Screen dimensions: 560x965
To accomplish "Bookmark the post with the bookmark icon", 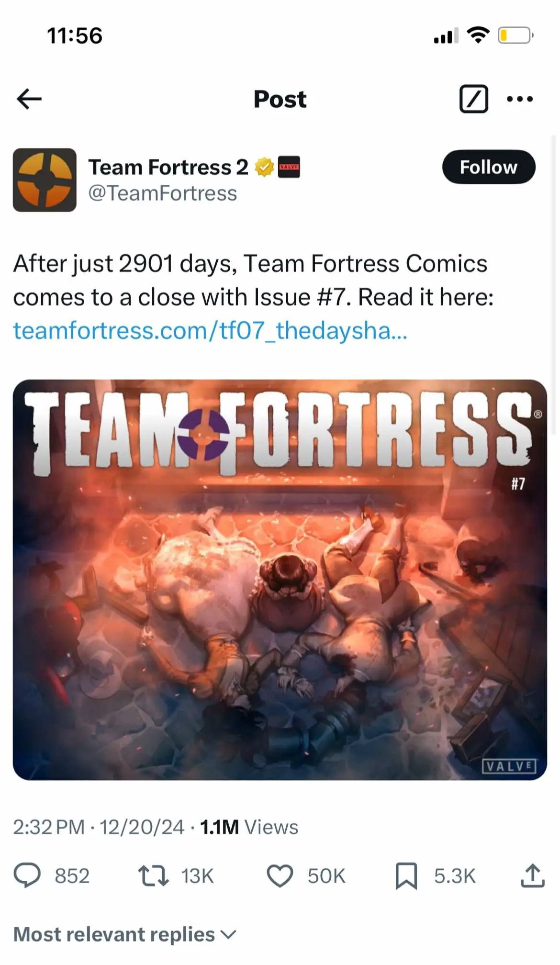I will click(x=406, y=876).
